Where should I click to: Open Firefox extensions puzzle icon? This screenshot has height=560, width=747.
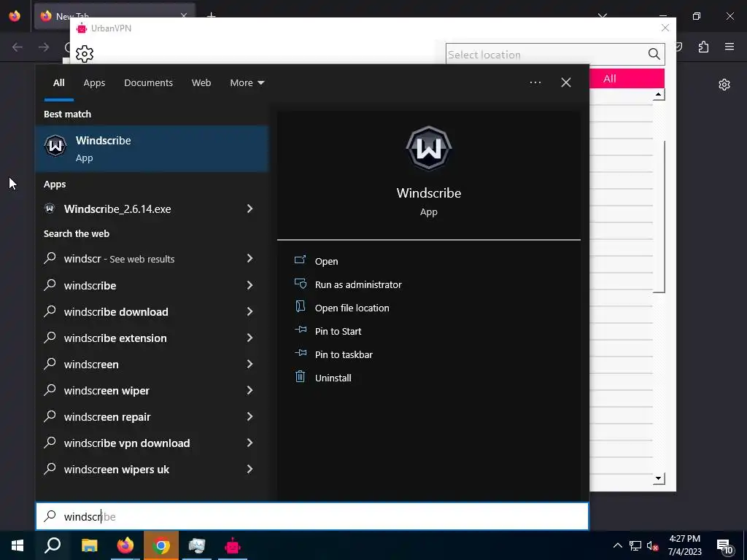[x=703, y=47]
